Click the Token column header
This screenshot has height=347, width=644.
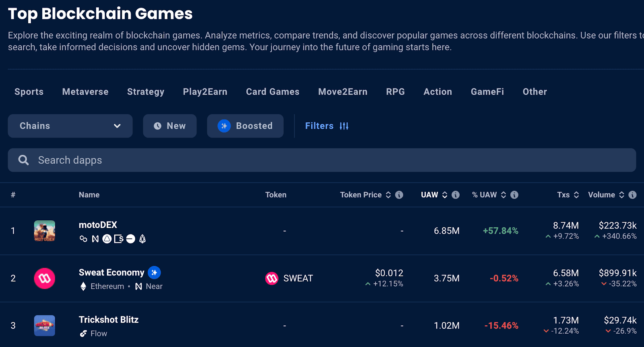tap(276, 195)
